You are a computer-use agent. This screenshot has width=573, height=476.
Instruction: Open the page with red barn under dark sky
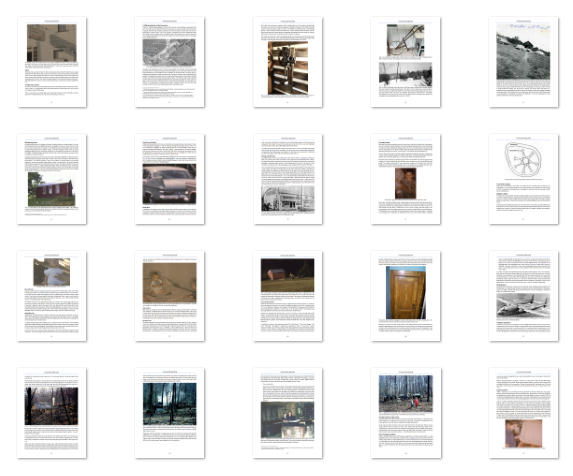point(288,296)
